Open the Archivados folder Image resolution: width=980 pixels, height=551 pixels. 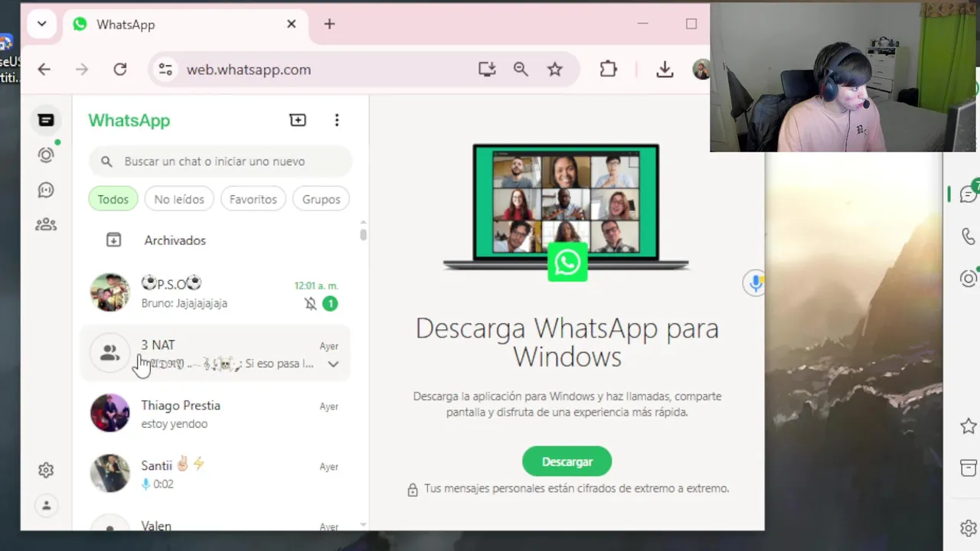[x=216, y=240]
